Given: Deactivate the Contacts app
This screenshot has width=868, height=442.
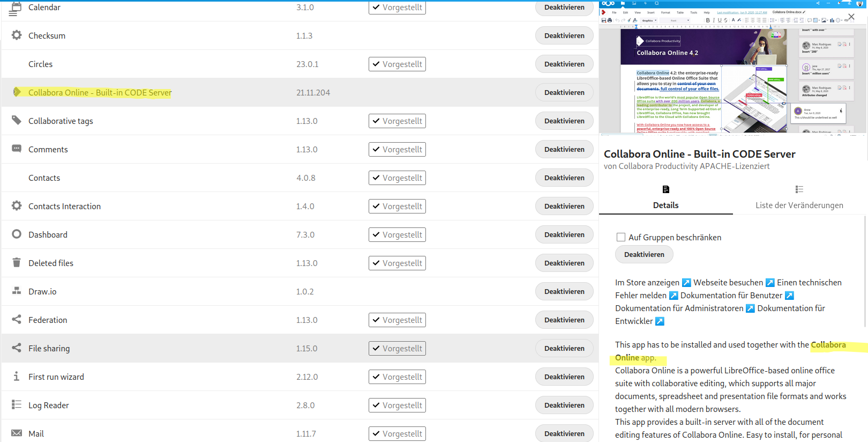Looking at the screenshot, I should point(564,178).
